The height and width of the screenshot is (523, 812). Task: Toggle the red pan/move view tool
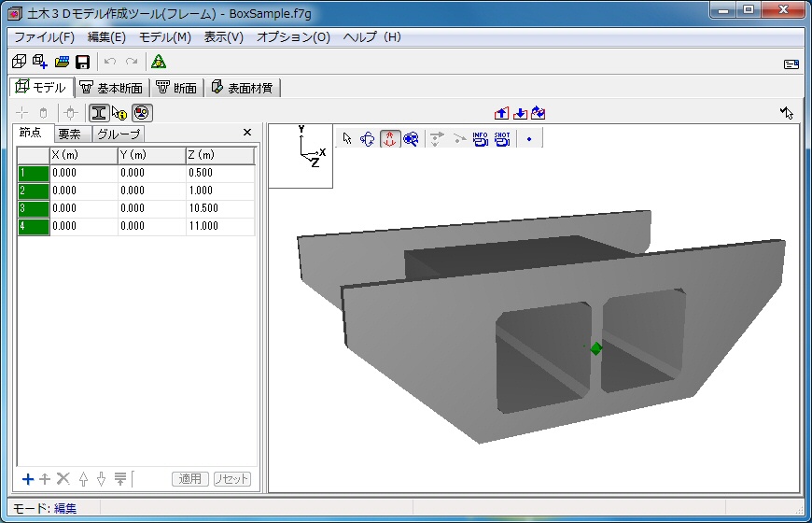(390, 139)
